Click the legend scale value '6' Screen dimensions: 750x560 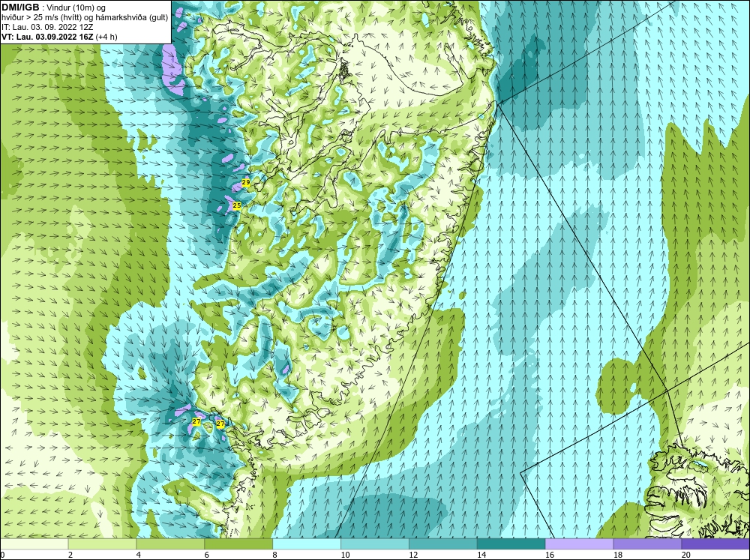tap(207, 555)
